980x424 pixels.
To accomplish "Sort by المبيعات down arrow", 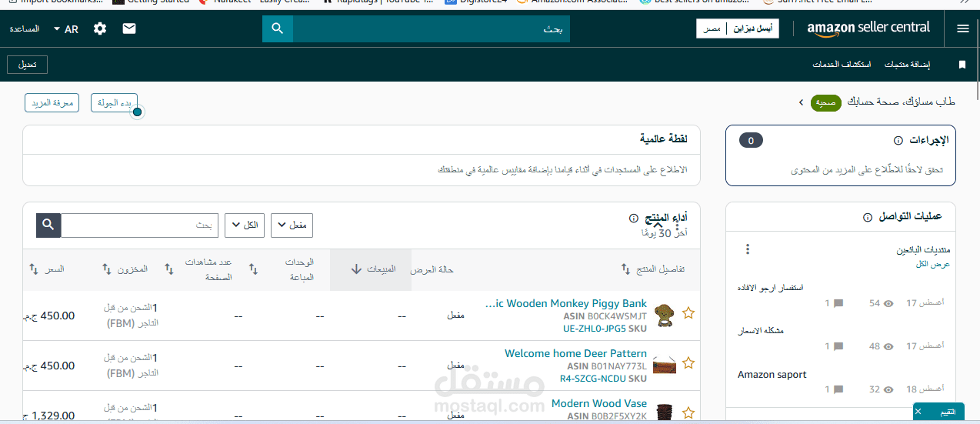I will coord(356,269).
